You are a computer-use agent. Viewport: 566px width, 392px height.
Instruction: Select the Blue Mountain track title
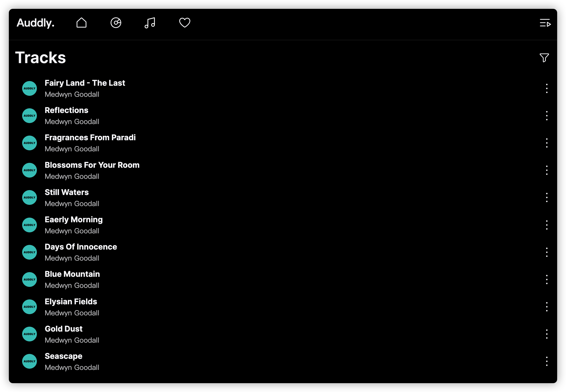point(72,274)
